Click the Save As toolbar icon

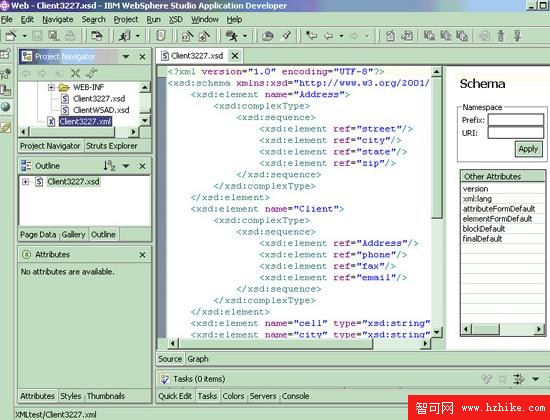(53, 35)
